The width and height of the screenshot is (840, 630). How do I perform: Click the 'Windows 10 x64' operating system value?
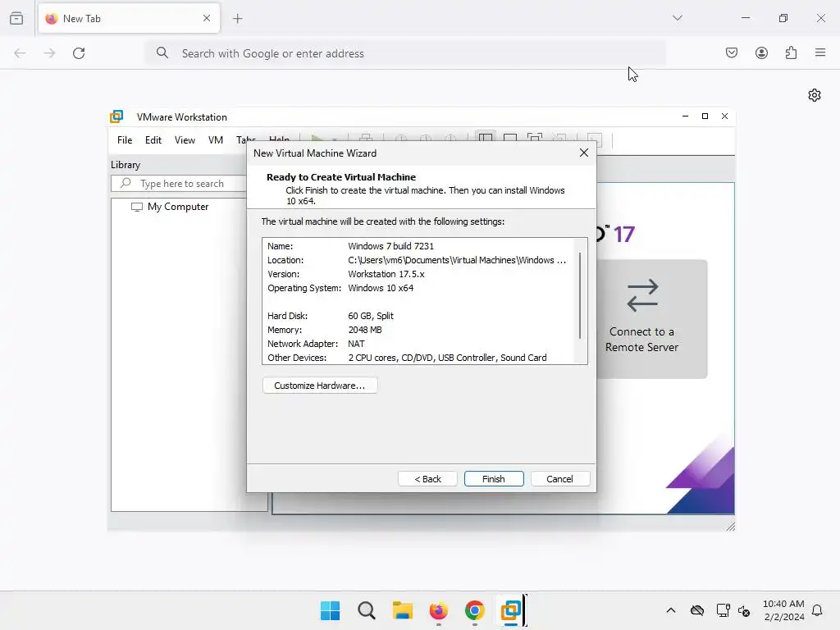click(381, 288)
